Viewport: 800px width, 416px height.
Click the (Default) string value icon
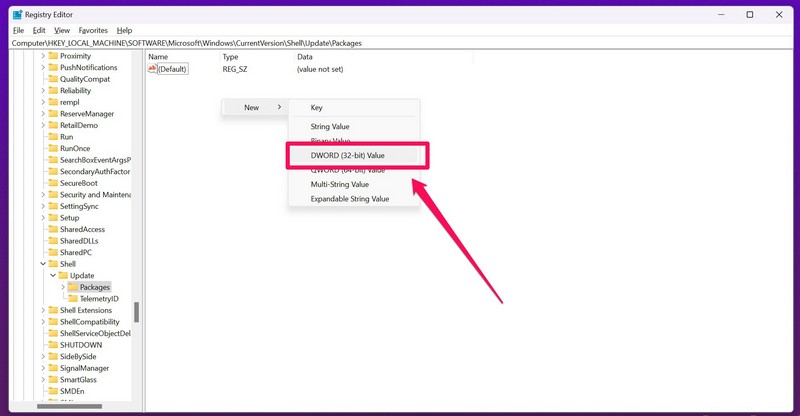click(153, 69)
